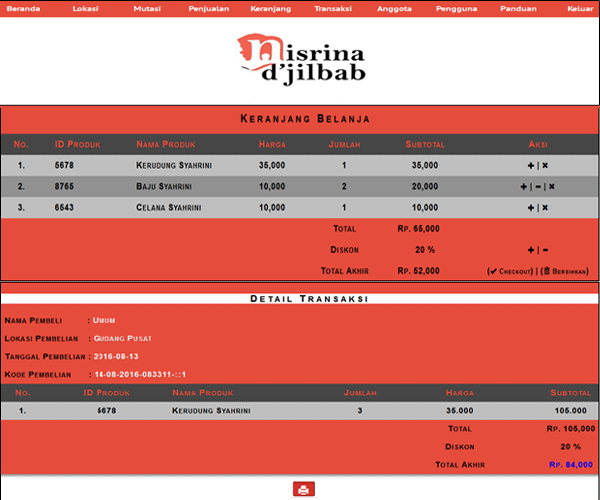The height and width of the screenshot is (500, 600).
Task: Open the Beranda menu
Action: click(23, 8)
